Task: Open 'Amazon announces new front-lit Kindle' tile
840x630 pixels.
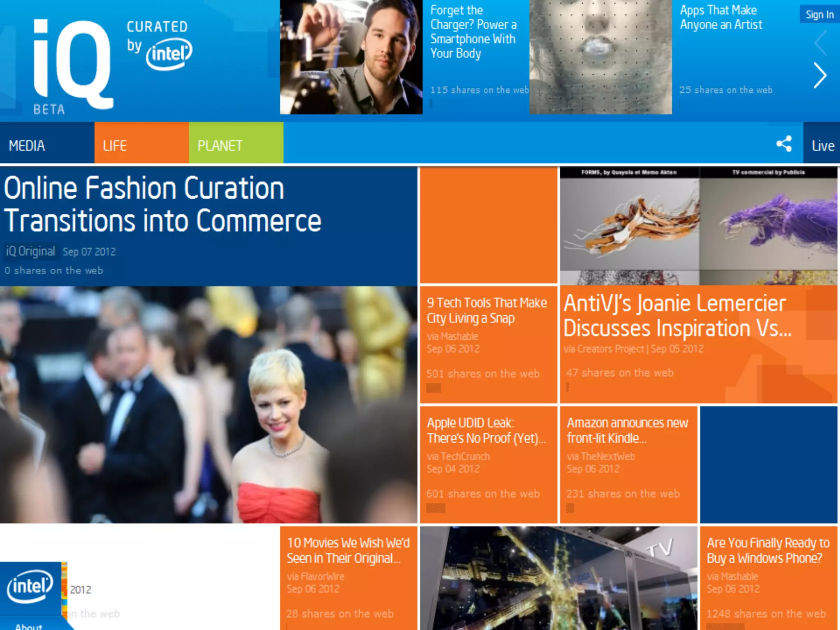Action: [627, 430]
